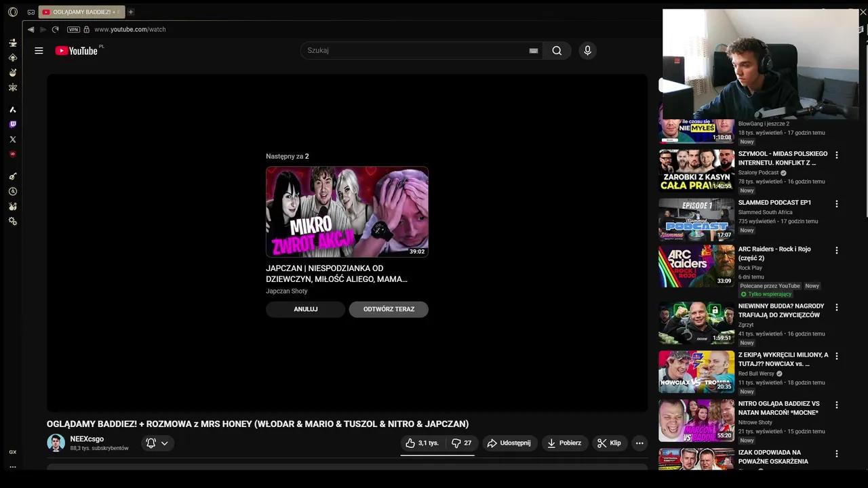
Task: Open the NEEXcsgo channel avatar
Action: [56, 443]
